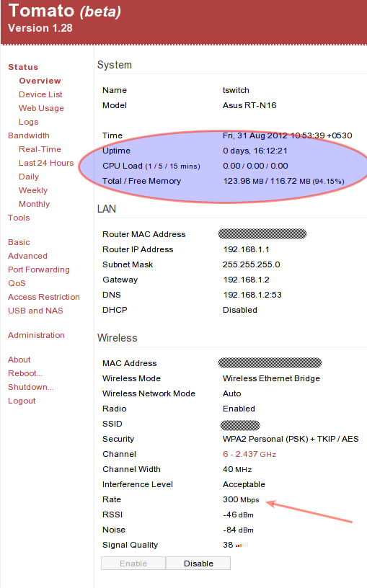Go to Web Usage status page

[x=41, y=108]
